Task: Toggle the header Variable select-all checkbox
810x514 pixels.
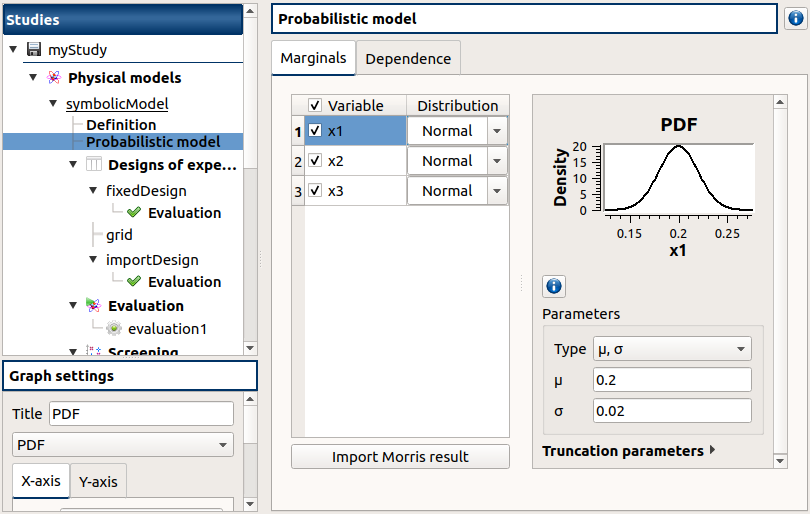Action: point(316,106)
